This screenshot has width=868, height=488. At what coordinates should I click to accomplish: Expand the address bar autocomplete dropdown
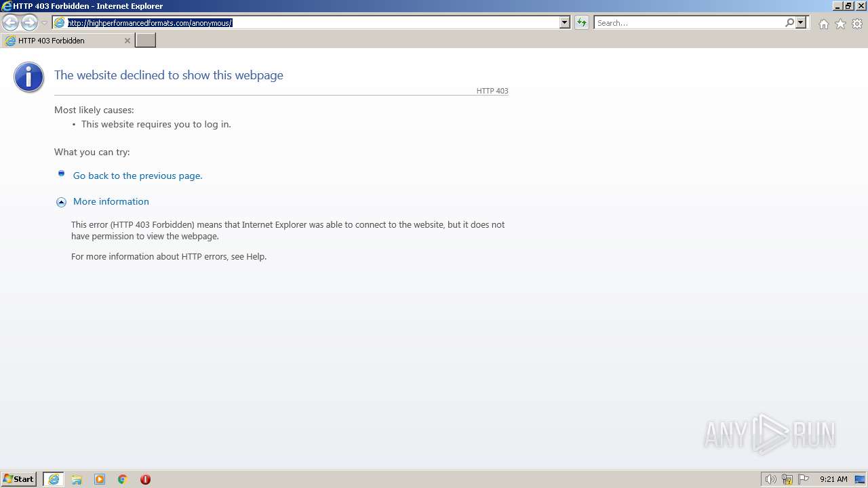coord(564,22)
